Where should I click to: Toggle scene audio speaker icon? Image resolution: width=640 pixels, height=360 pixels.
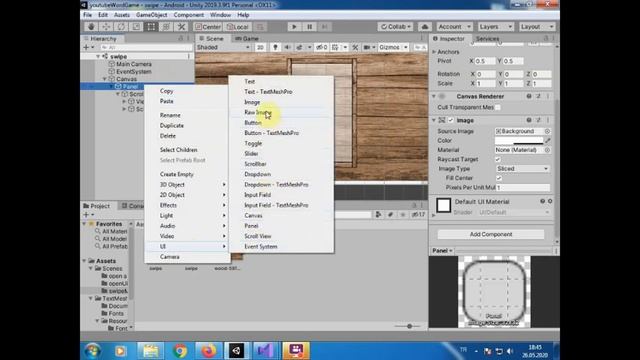(x=287, y=47)
